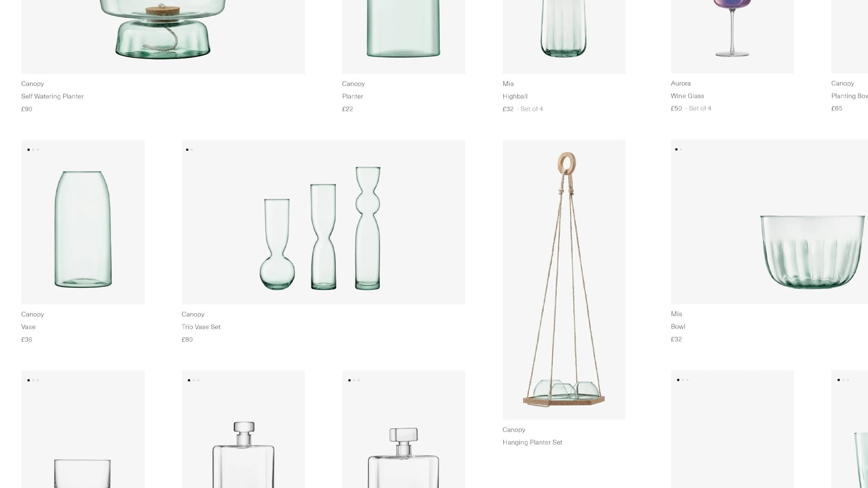Open the Canopy Trio Vase Set image
Screen dimensions: 868x488
323,222
